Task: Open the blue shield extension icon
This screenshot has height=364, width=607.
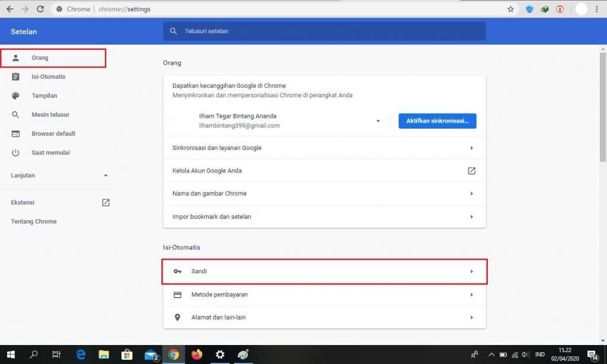Action: pyautogui.click(x=529, y=9)
